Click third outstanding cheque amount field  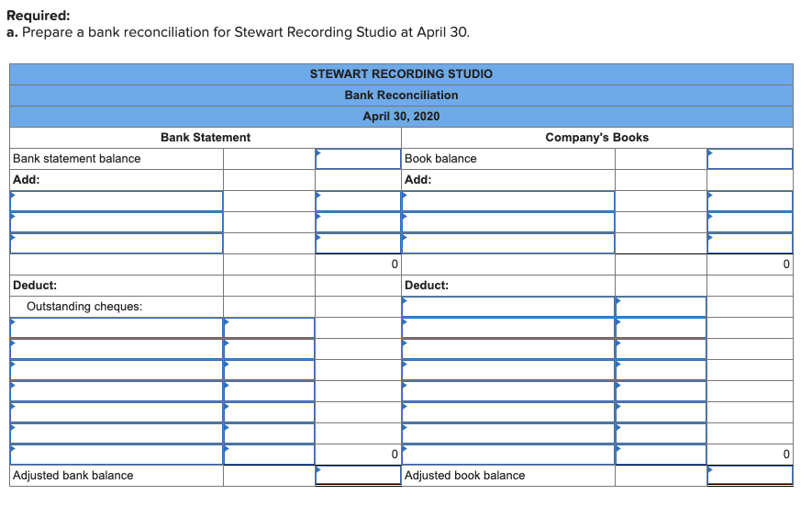tap(269, 371)
